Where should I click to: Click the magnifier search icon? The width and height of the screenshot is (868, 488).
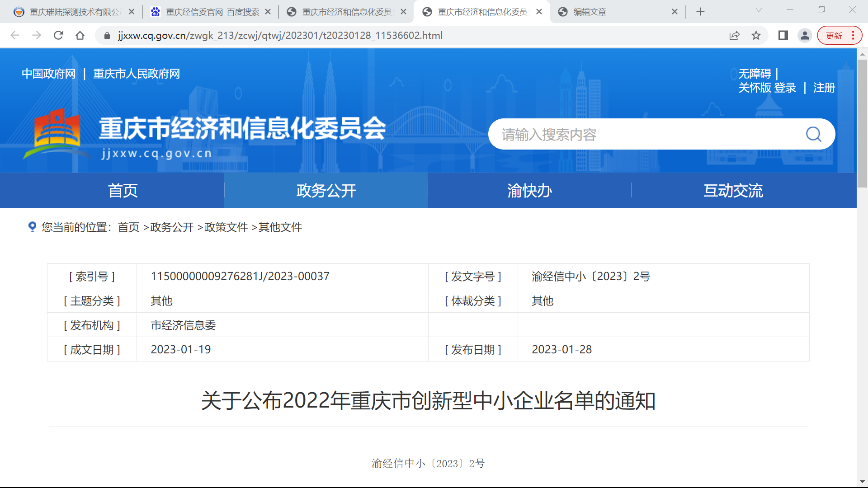point(813,134)
